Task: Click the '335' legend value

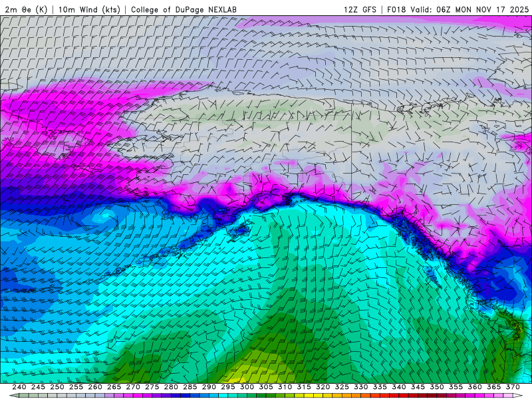Action: point(380,387)
